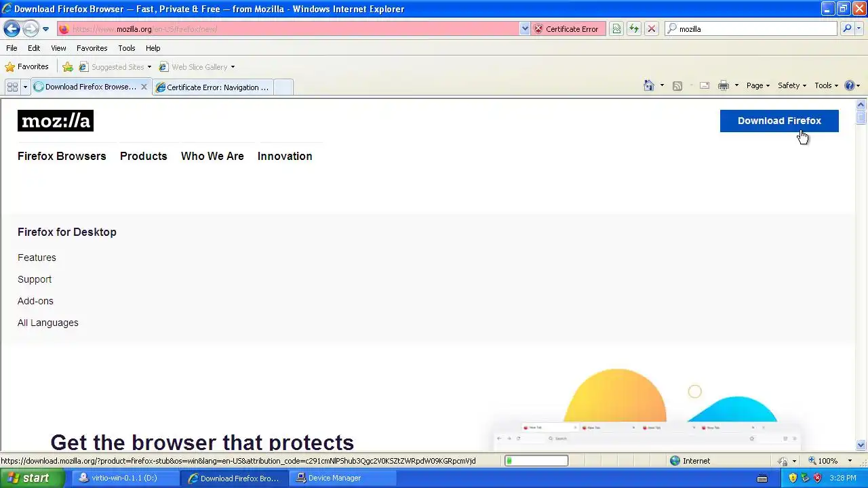The width and height of the screenshot is (868, 488).
Task: Open the Web Slice Gallery link
Action: click(x=196, y=67)
